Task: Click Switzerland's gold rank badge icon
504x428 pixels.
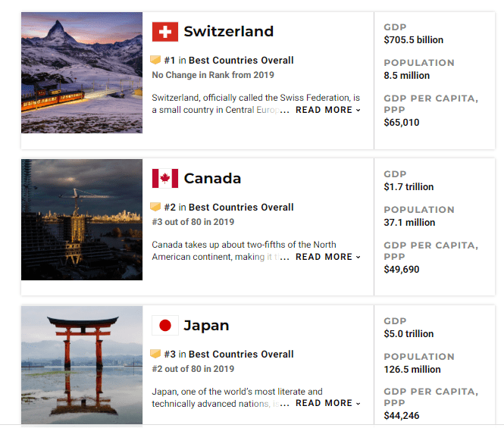Action: point(155,61)
